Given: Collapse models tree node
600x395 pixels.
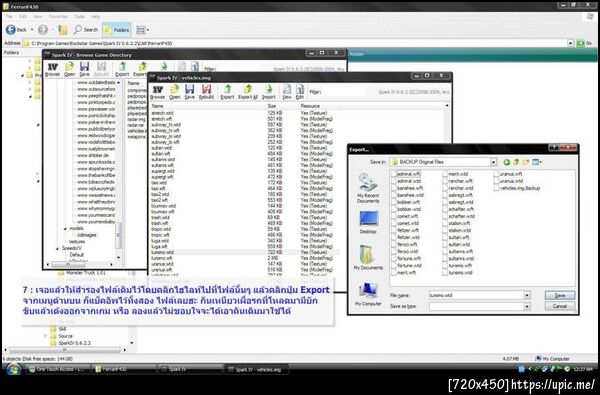Looking at the screenshot, I should coord(65,229).
